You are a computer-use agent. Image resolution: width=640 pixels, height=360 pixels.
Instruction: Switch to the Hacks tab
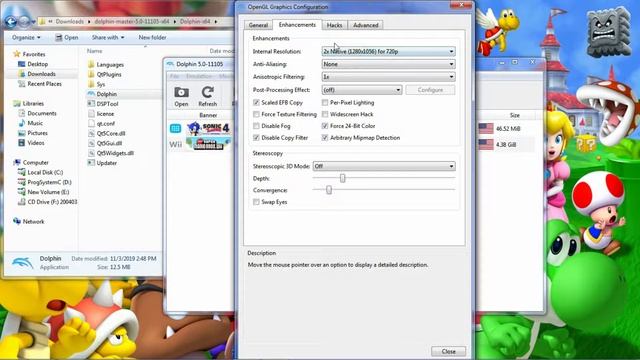pos(335,25)
